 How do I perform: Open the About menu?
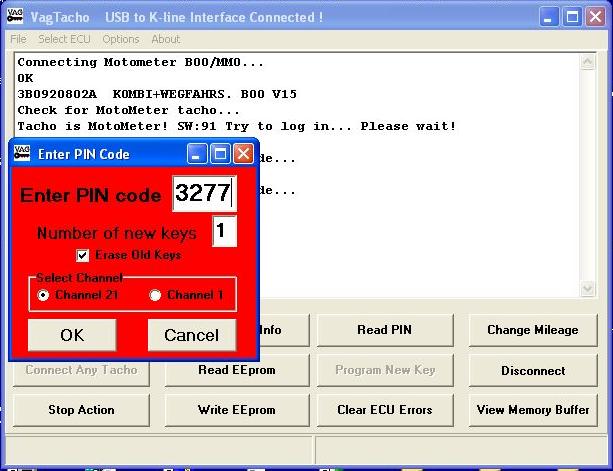pos(166,39)
